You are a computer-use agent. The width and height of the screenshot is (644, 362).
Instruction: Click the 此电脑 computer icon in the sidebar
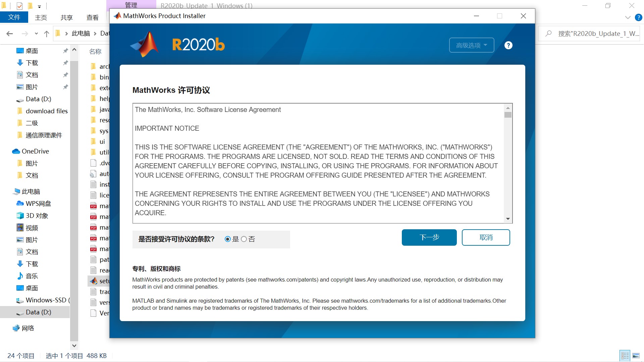pyautogui.click(x=16, y=191)
